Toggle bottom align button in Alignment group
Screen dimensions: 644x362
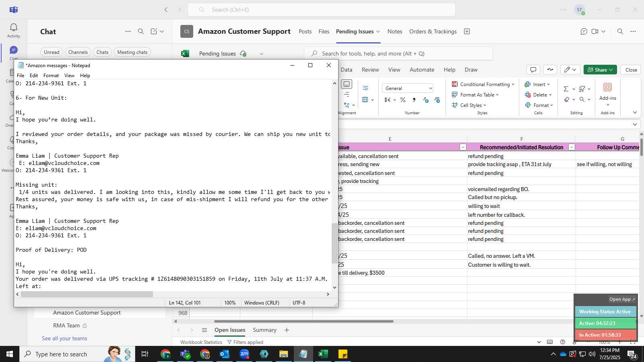tap(347, 84)
